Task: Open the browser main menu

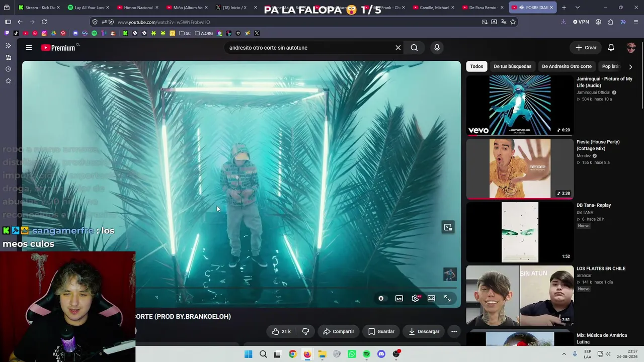Action: pyautogui.click(x=635, y=22)
